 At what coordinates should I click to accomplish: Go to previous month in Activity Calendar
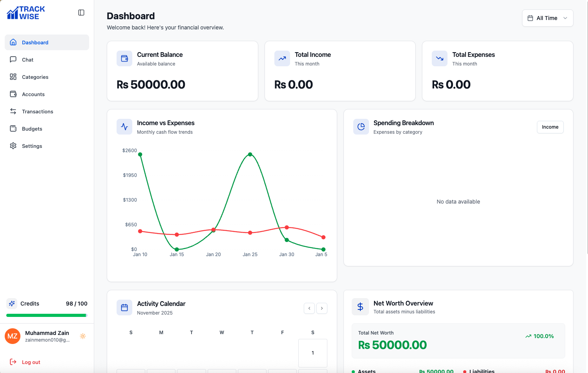tap(309, 308)
